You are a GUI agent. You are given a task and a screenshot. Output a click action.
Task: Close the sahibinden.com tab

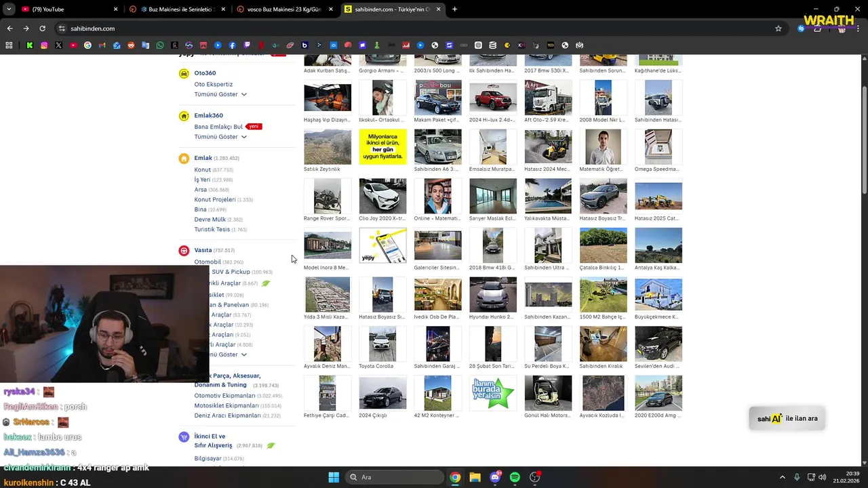[x=438, y=9]
